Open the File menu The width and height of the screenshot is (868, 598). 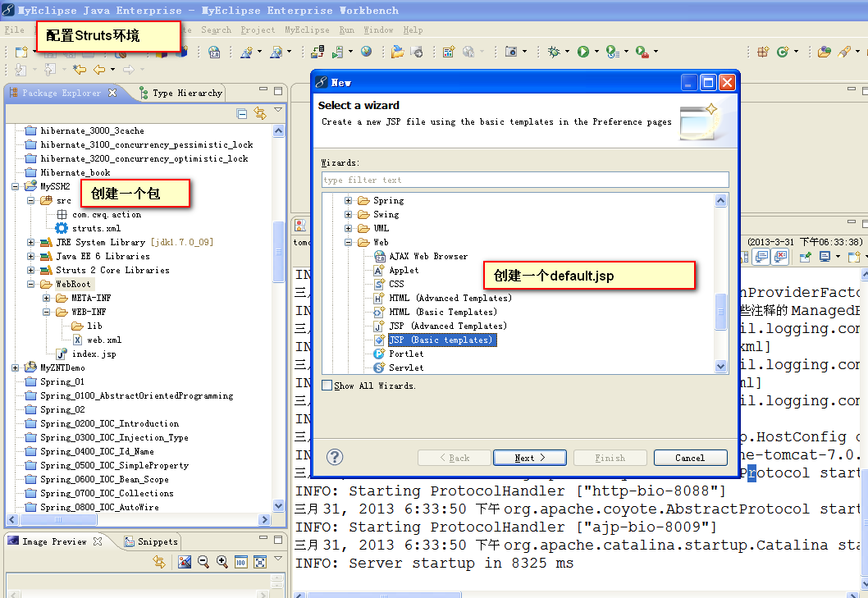click(14, 30)
